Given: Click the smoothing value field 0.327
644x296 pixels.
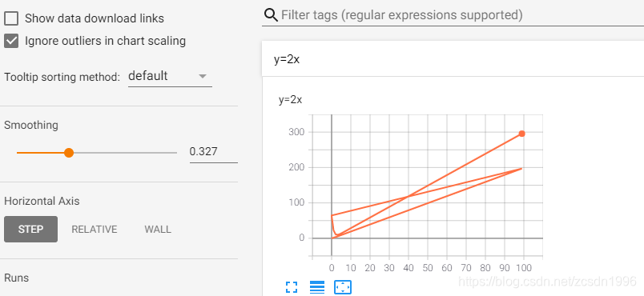Looking at the screenshot, I should tap(214, 152).
